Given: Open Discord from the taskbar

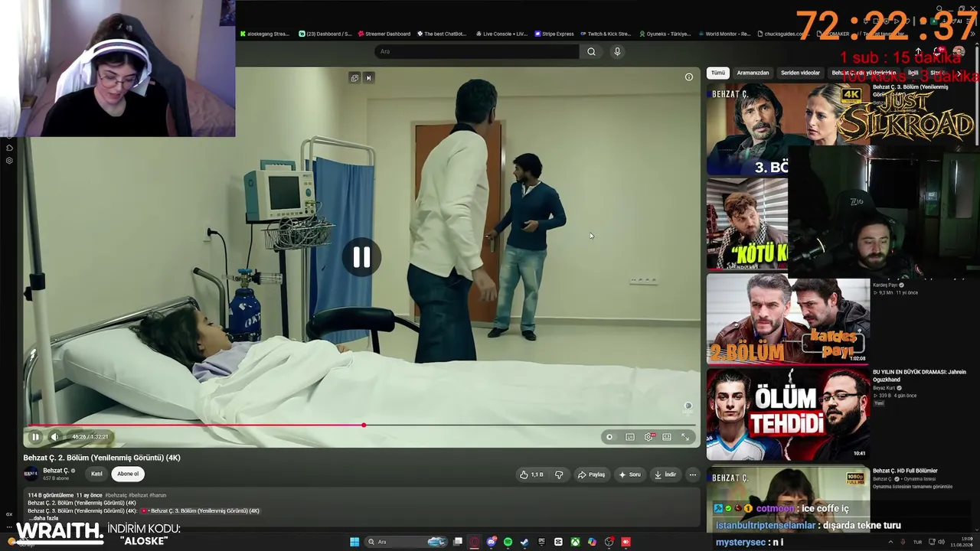Looking at the screenshot, I should 492,542.
